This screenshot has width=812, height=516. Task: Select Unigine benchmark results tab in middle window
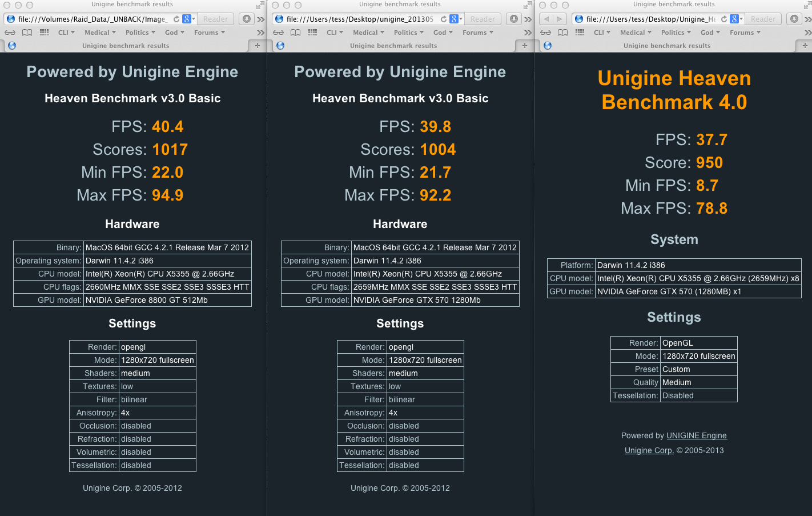point(393,46)
